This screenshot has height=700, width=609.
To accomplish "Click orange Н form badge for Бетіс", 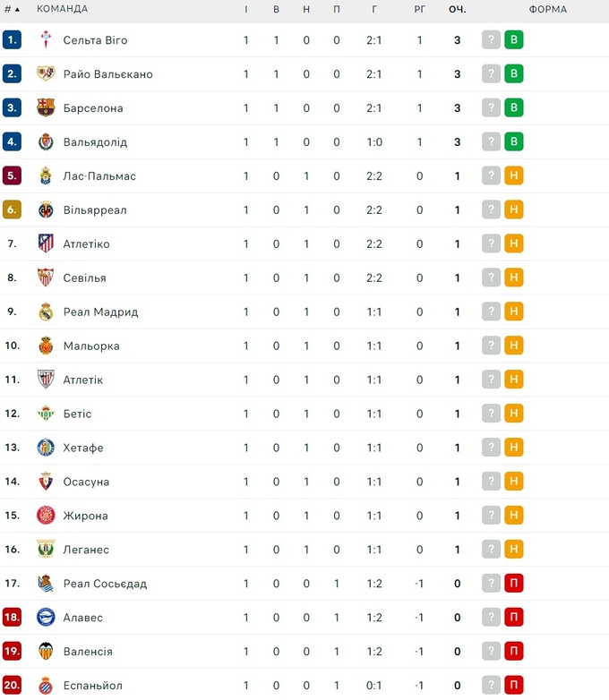I will [513, 414].
